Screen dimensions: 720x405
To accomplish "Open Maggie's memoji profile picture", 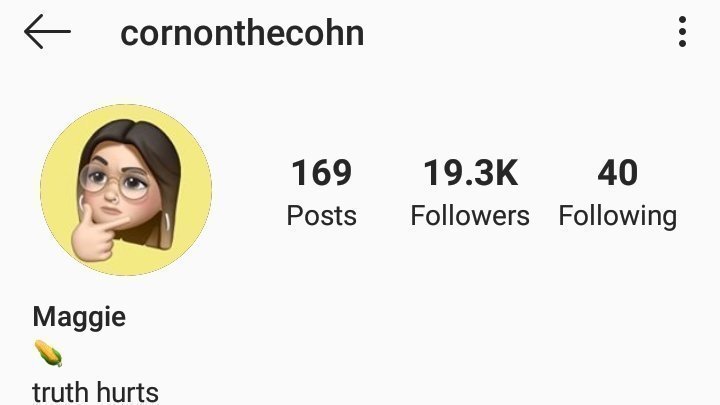I will point(126,190).
